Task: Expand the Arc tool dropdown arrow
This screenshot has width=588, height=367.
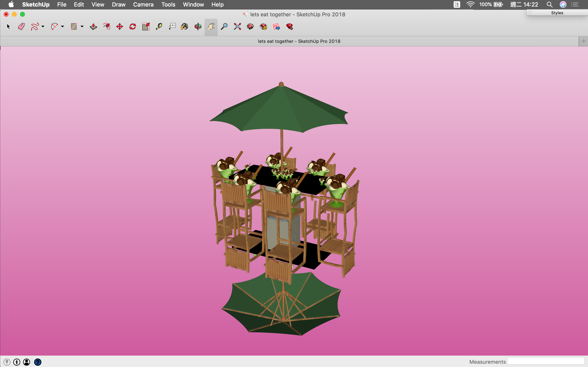Action: coord(62,27)
